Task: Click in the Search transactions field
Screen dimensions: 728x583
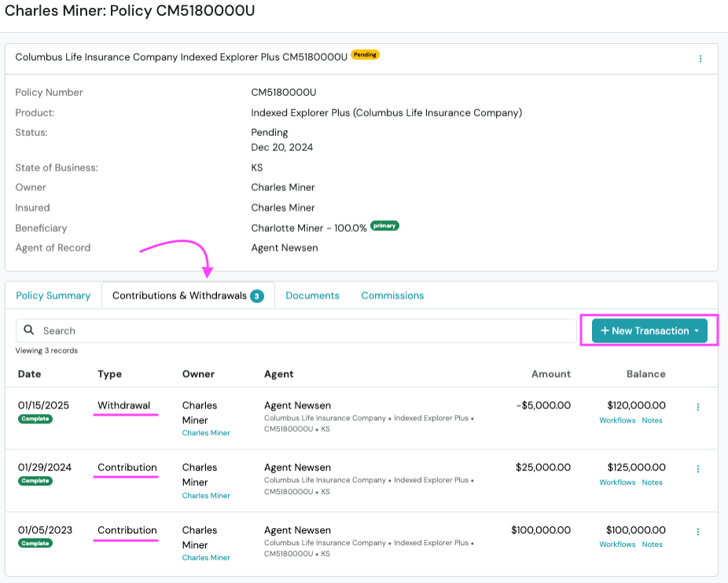Action: (296, 331)
